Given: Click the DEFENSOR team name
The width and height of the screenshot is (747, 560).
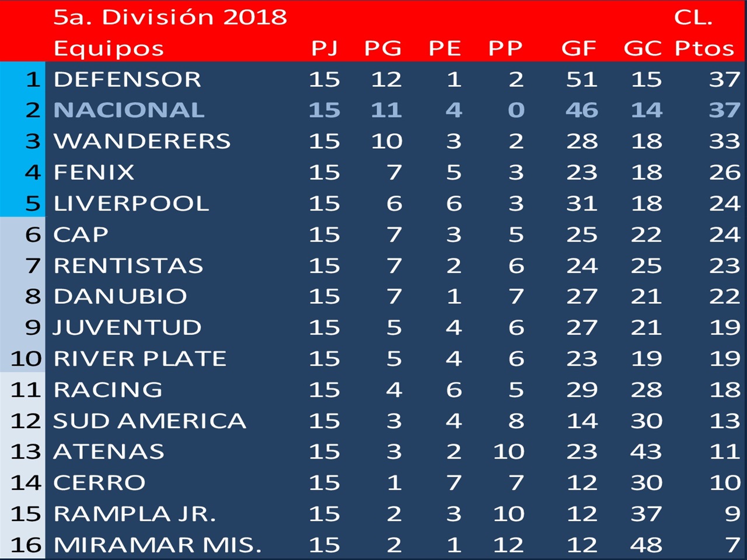Looking at the screenshot, I should coord(127,79).
